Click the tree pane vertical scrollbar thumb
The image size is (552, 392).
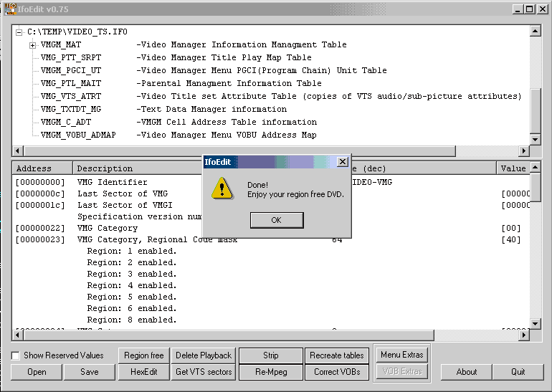[x=535, y=110]
